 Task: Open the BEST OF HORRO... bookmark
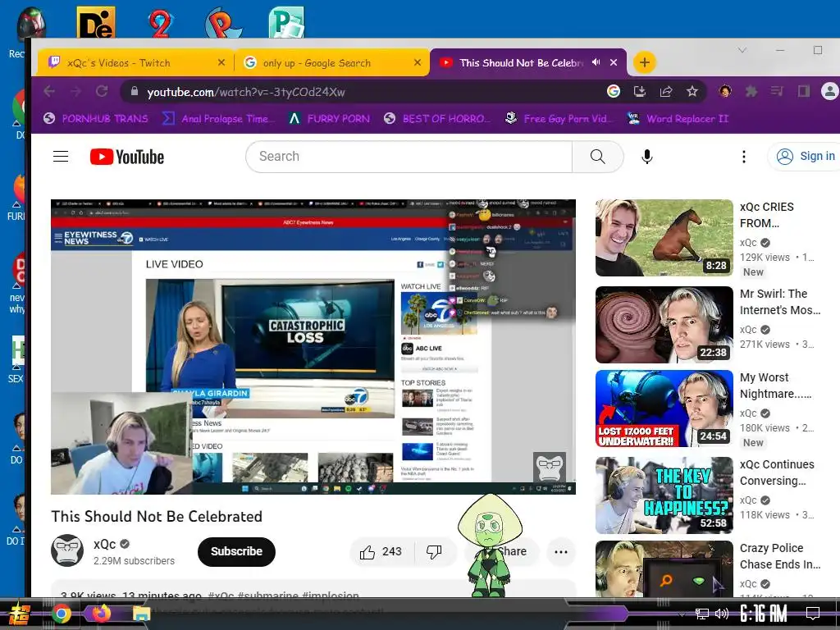click(437, 118)
